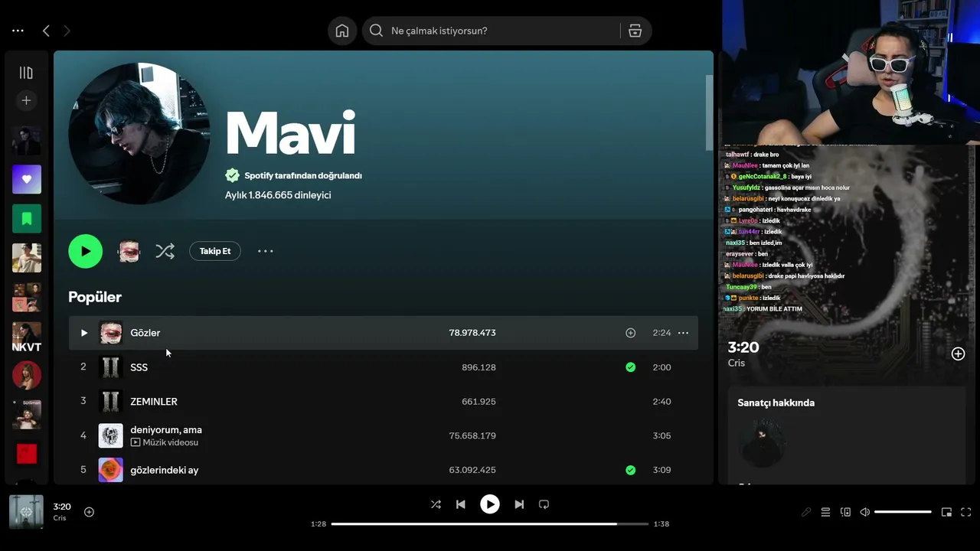The image size is (980, 551).
Task: Click the now-playing cover in the bottom bar
Action: click(x=26, y=512)
